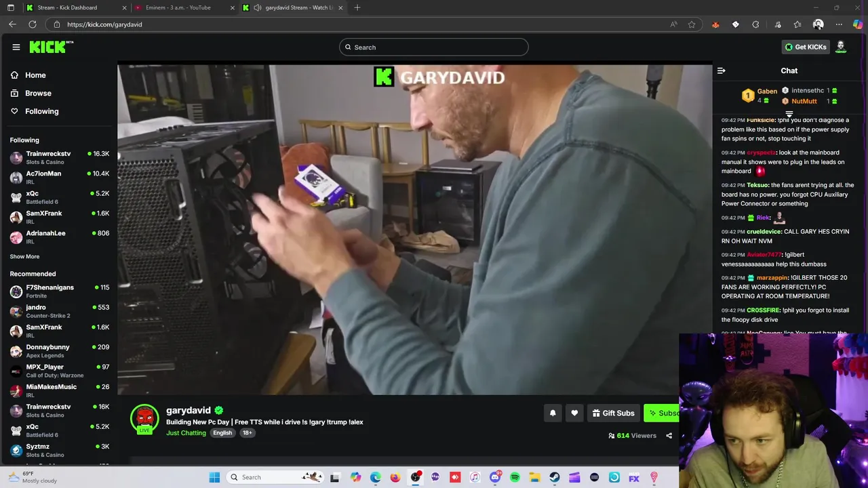Click the 18+ tag
This screenshot has height=488, width=868.
[x=247, y=433]
